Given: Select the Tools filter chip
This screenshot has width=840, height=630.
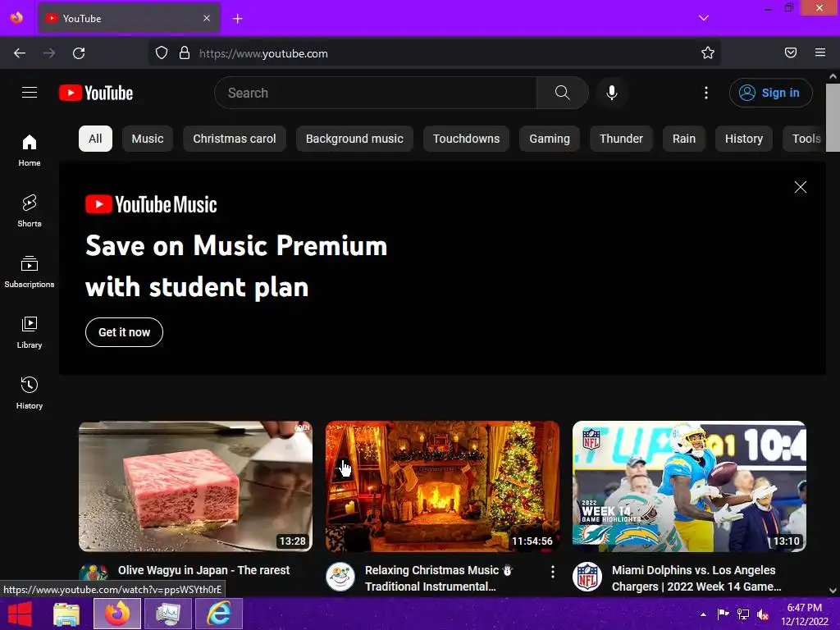Looking at the screenshot, I should 804,139.
